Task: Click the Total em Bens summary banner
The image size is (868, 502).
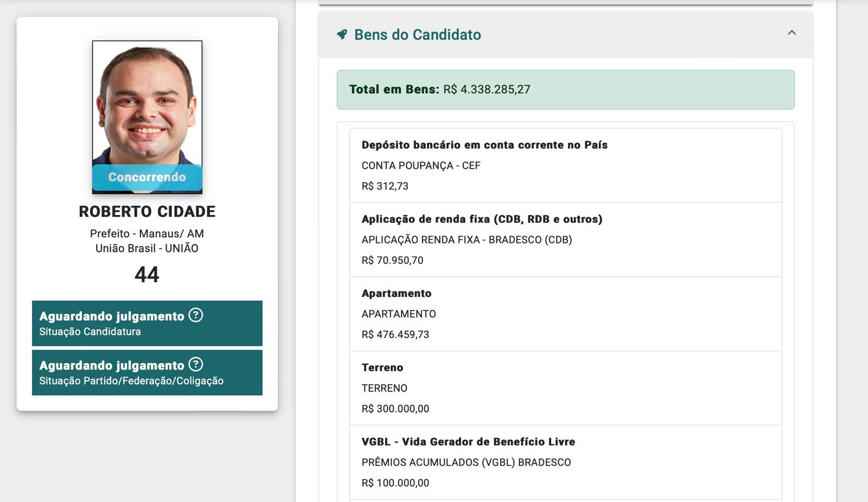Action: (x=565, y=90)
